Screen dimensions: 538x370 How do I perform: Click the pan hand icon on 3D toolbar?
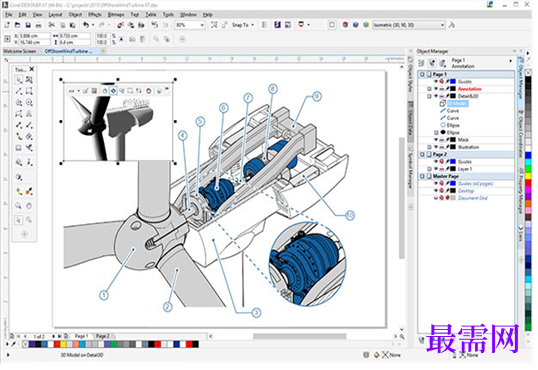(104, 91)
